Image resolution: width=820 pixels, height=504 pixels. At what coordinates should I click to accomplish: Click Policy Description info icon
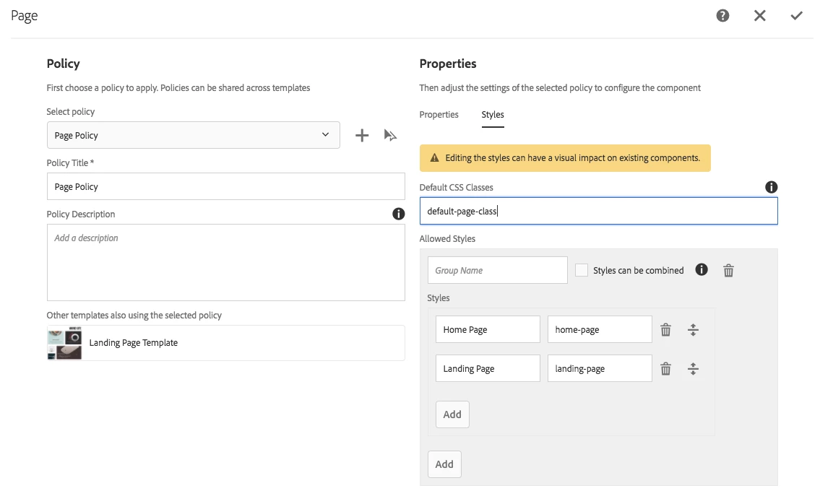click(x=398, y=214)
